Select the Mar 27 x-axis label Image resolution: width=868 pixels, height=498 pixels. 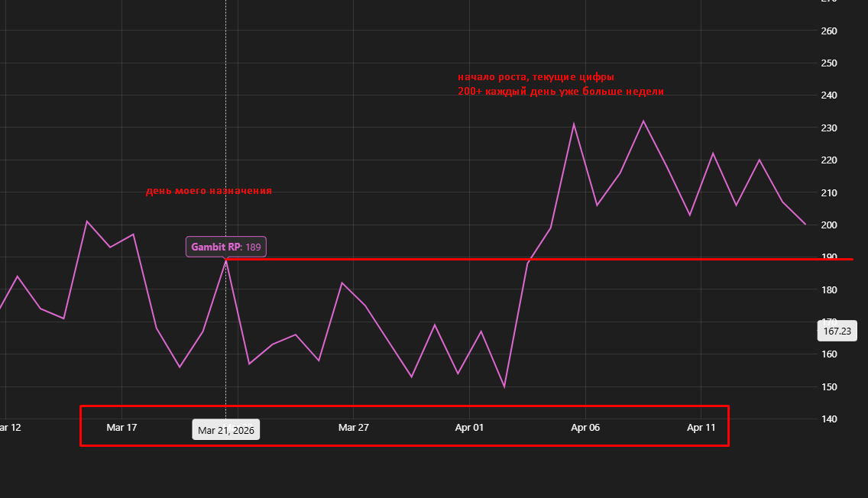[353, 428]
